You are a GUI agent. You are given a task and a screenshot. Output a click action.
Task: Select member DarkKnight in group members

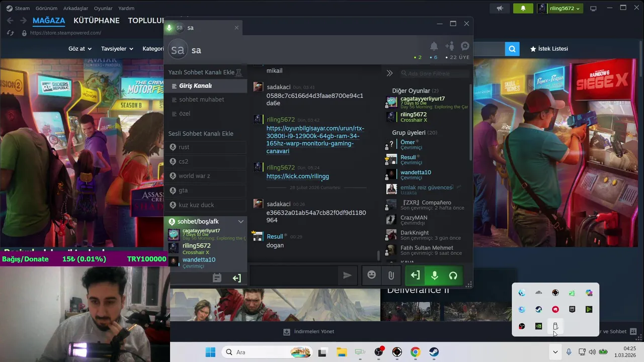tap(427, 235)
